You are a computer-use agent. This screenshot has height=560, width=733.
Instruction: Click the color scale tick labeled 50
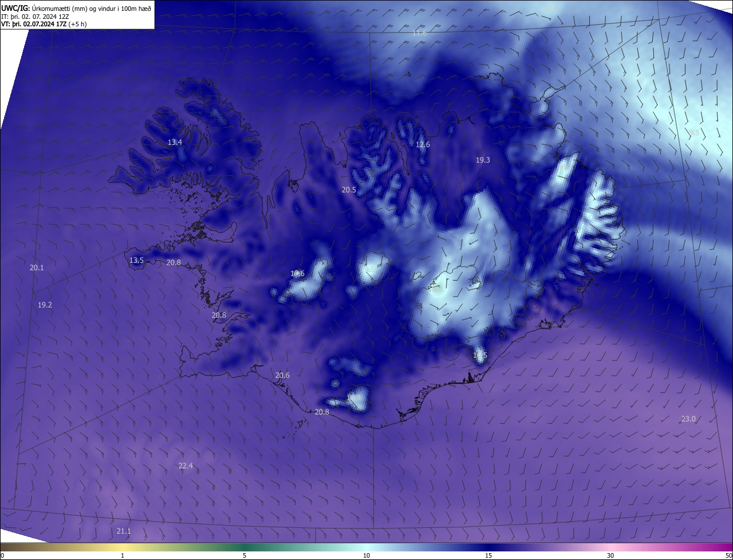pyautogui.click(x=728, y=555)
